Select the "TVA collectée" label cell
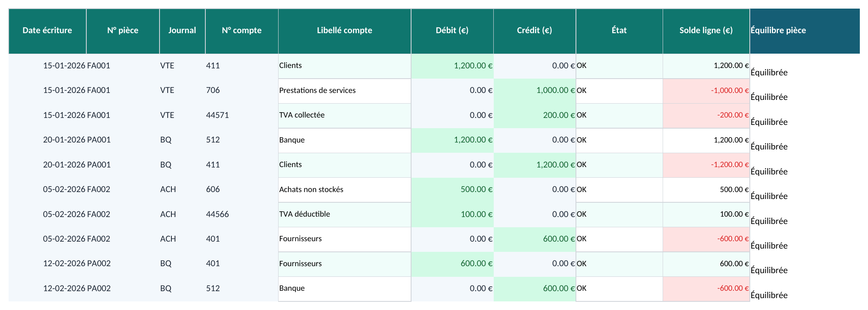Image resolution: width=868 pixels, height=310 pixels. (344, 115)
